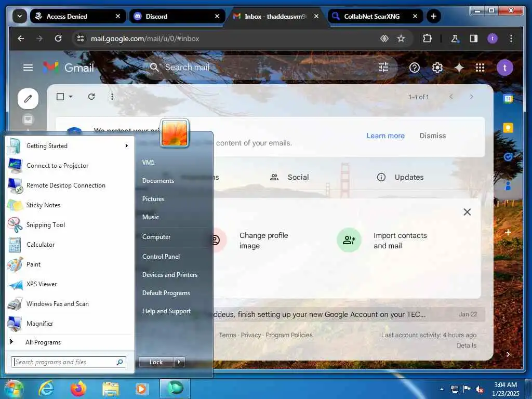Click the Gemini sparkle icon in Gmail
532x399 pixels.
point(459,68)
